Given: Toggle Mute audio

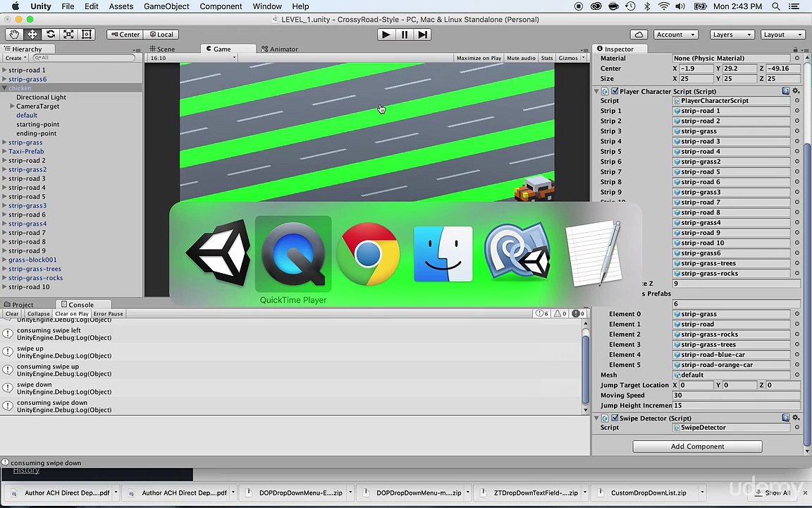Looking at the screenshot, I should click(521, 58).
